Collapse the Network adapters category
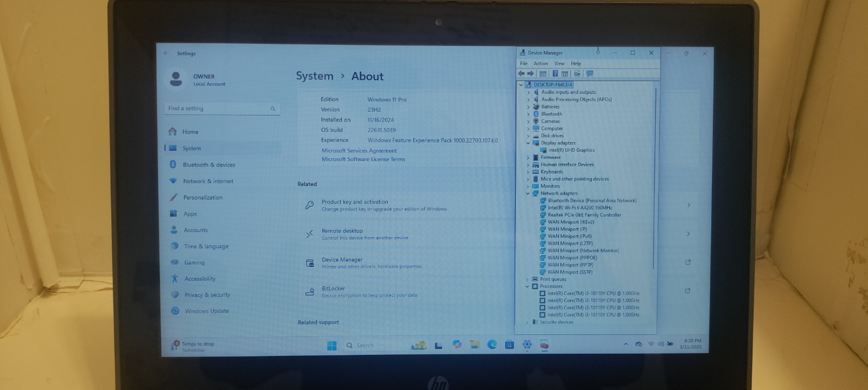868x390 pixels. [527, 193]
